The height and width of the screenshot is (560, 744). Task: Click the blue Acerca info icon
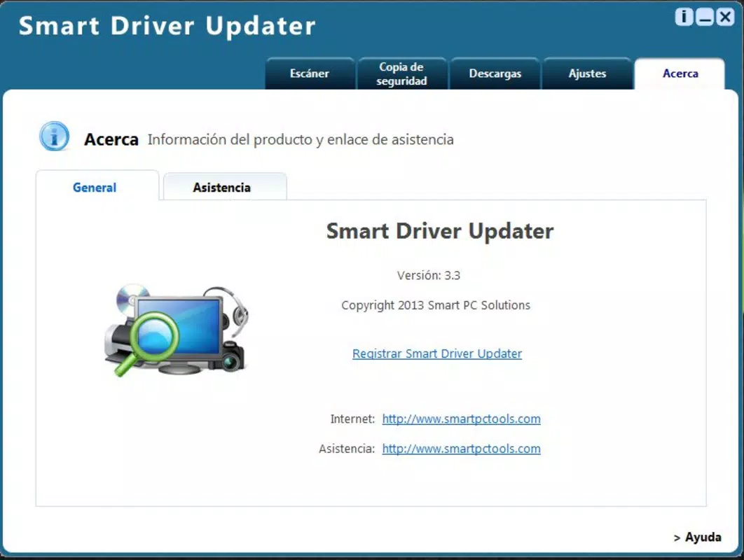[54, 136]
